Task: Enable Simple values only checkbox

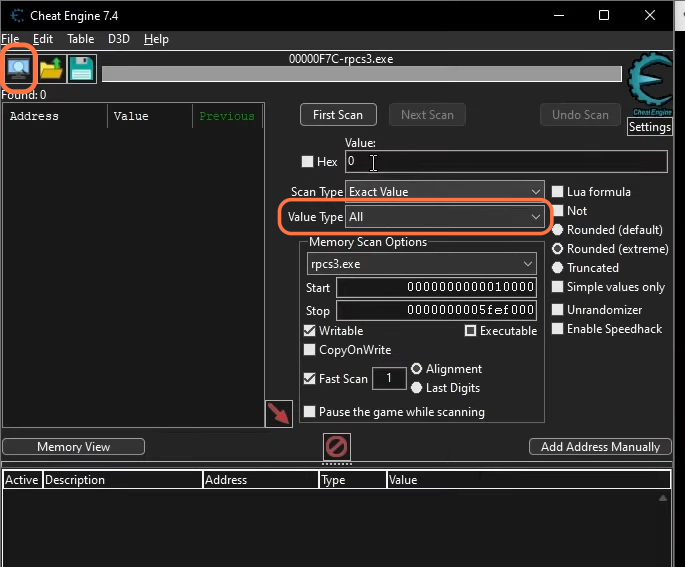Action: tap(557, 287)
